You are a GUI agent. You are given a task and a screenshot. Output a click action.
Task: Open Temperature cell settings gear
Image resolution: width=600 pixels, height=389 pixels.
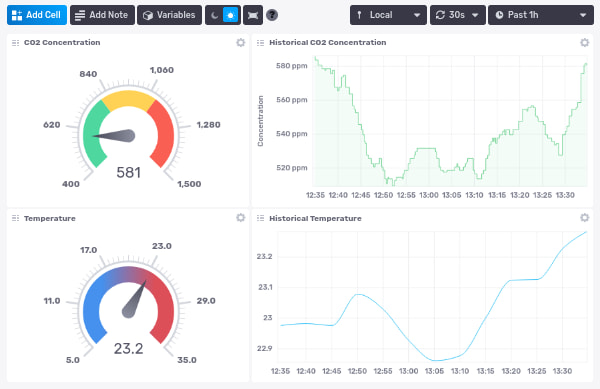pos(240,218)
